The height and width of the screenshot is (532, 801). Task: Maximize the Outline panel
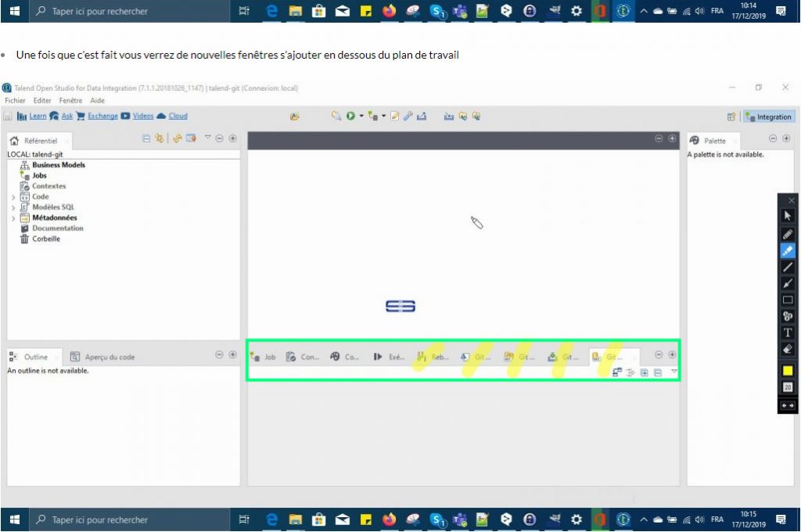click(232, 354)
